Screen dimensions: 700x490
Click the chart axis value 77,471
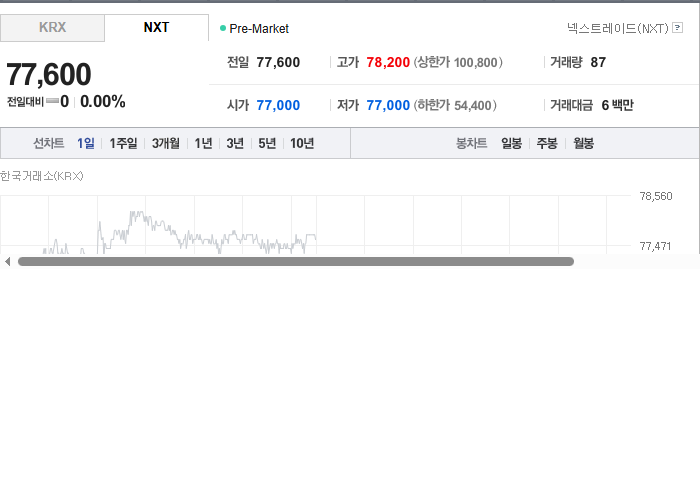click(655, 246)
